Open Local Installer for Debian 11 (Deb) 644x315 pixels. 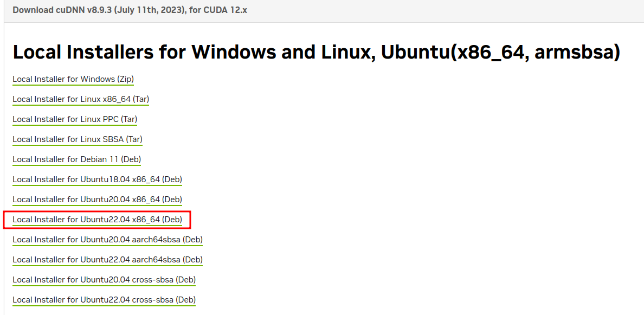[x=76, y=159]
